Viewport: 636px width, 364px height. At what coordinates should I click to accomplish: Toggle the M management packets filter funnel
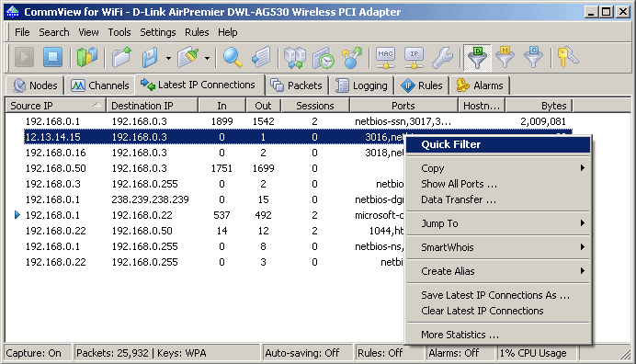click(505, 57)
